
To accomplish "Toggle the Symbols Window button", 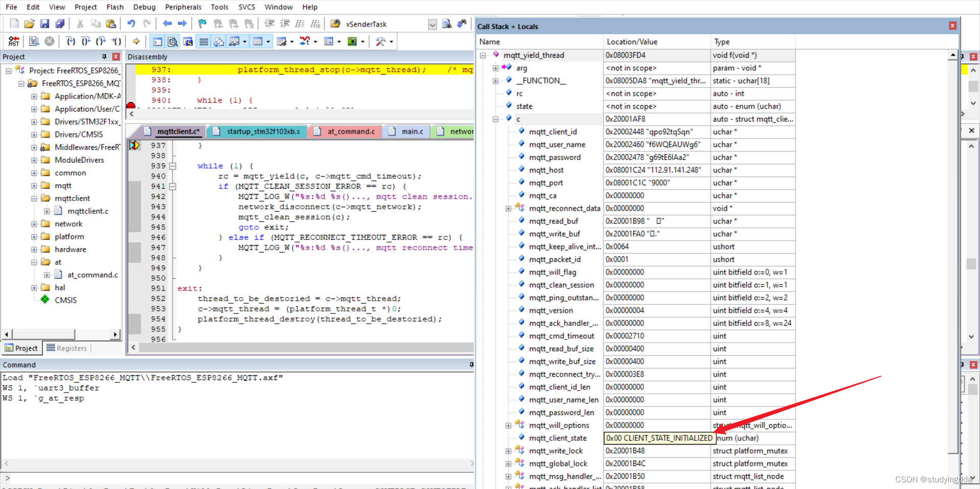I will click(x=188, y=41).
